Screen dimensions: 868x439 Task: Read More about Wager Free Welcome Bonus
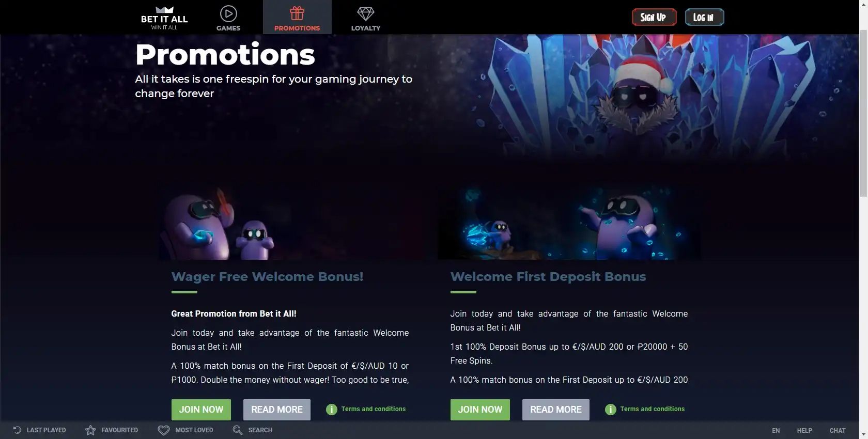[277, 410]
